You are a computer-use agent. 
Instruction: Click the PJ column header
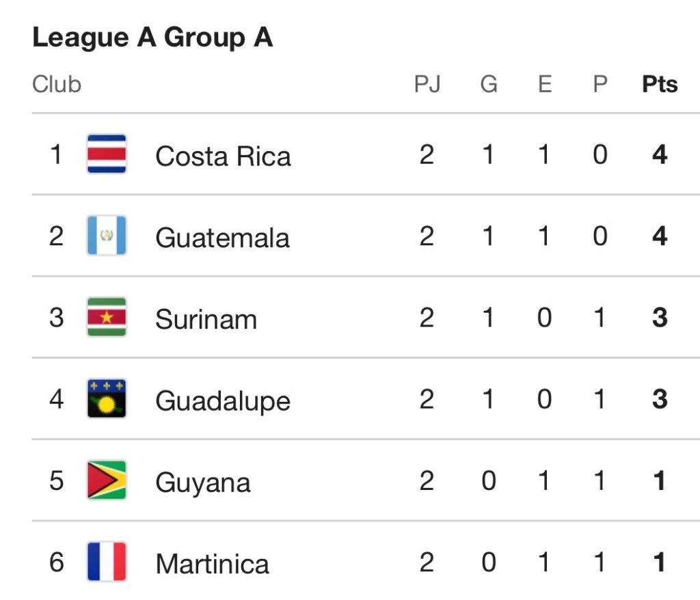427,85
